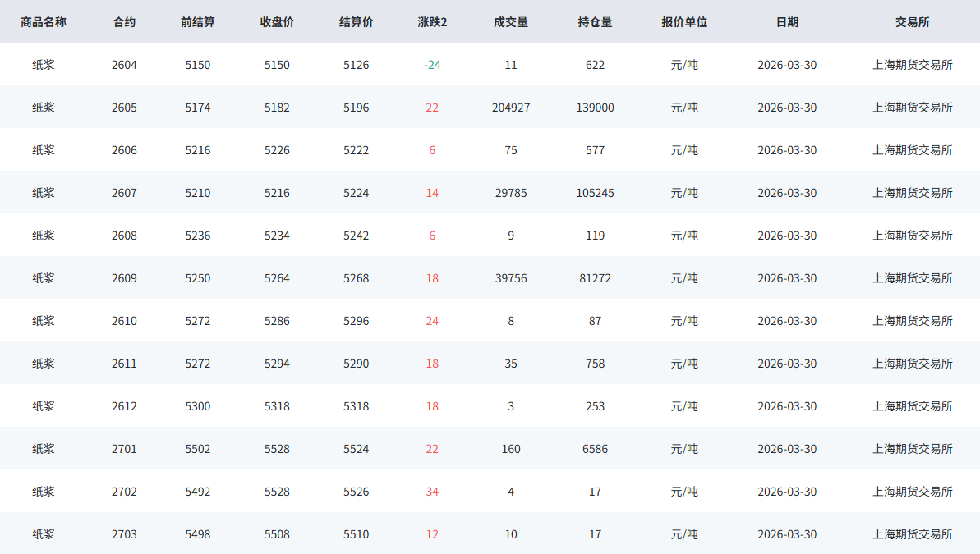The image size is (980, 554).
Task: Click the 商品名称 column header
Action: [44, 22]
